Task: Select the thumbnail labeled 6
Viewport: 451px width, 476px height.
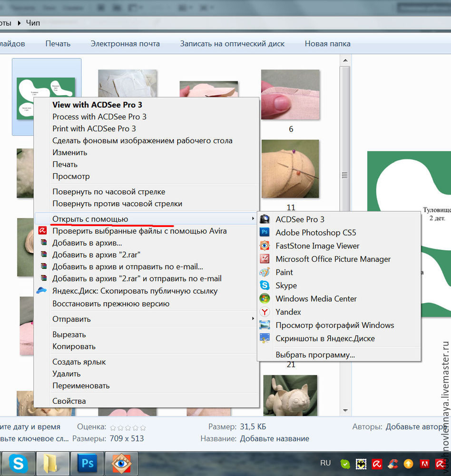Action: tap(291, 95)
